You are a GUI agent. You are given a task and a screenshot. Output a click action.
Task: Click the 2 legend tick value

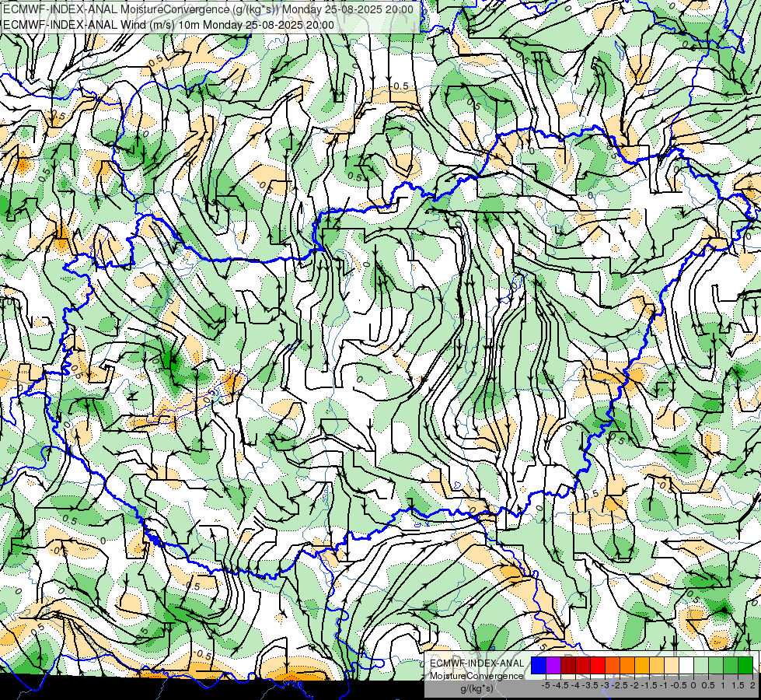click(752, 685)
